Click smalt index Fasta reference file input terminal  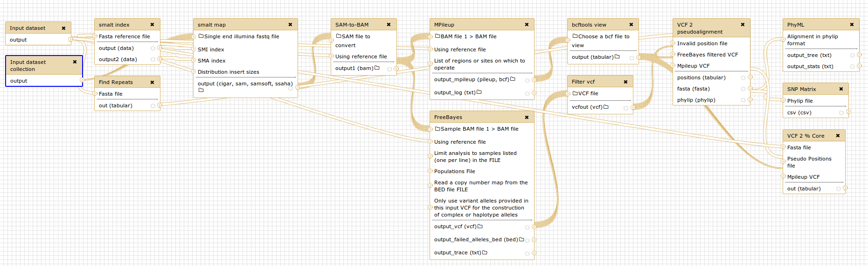[x=95, y=36]
